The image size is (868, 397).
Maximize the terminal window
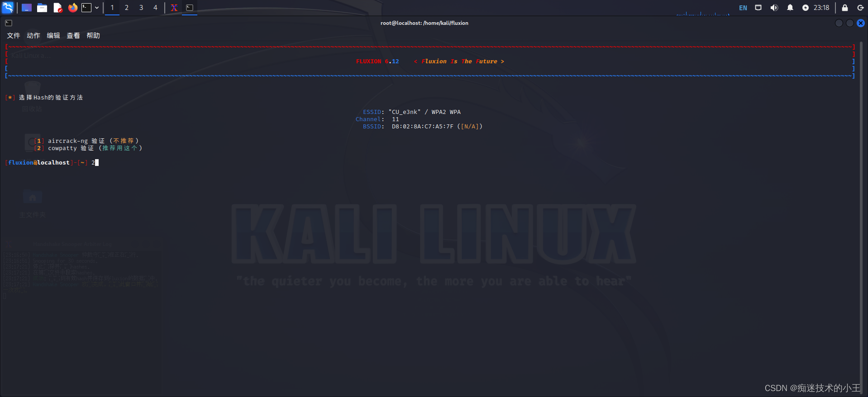tap(850, 23)
